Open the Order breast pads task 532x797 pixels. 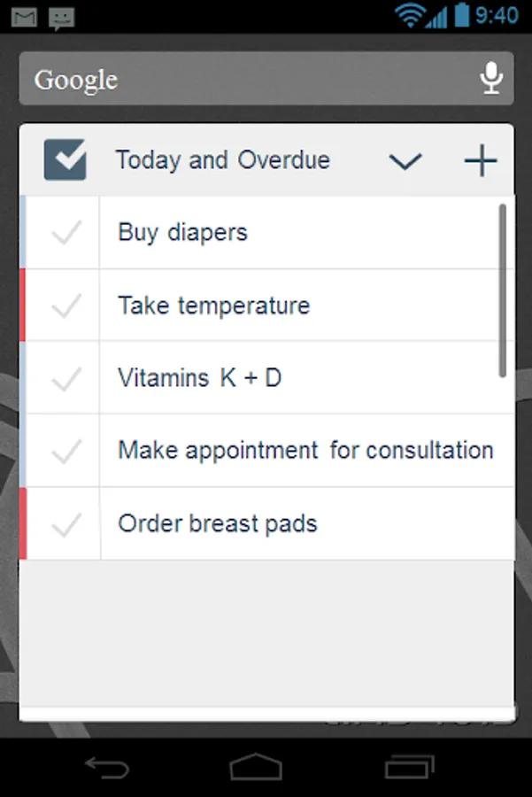pyautogui.click(x=218, y=523)
